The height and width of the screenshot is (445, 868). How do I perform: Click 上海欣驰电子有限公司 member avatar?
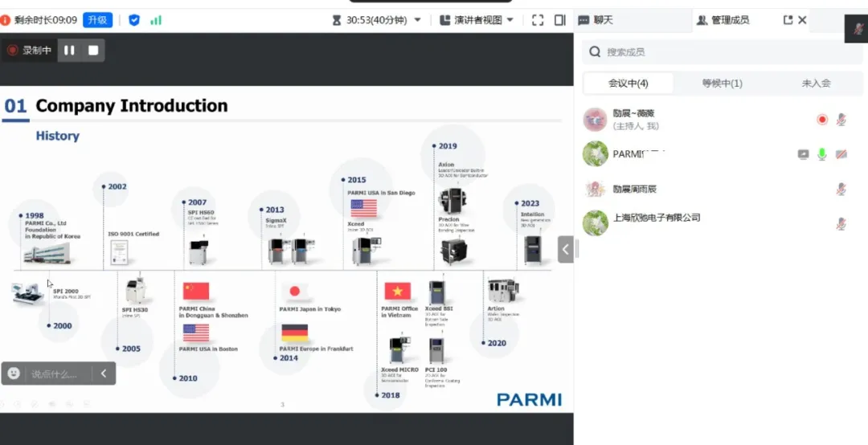pyautogui.click(x=595, y=223)
